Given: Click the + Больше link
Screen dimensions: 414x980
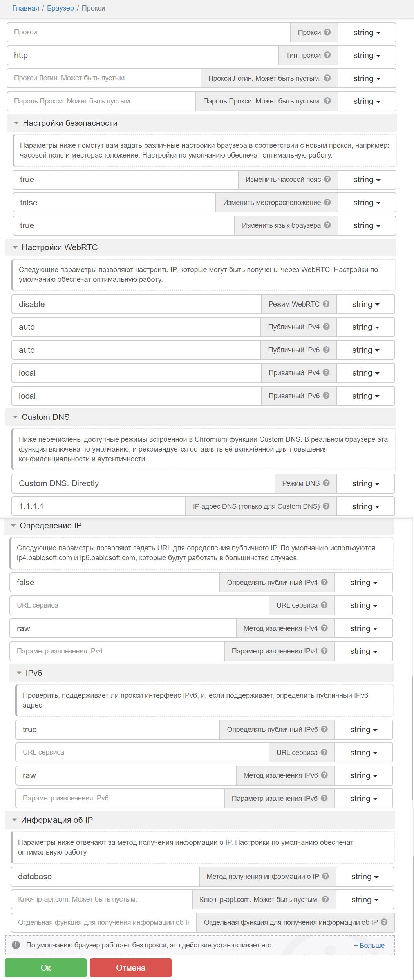Looking at the screenshot, I should (369, 946).
